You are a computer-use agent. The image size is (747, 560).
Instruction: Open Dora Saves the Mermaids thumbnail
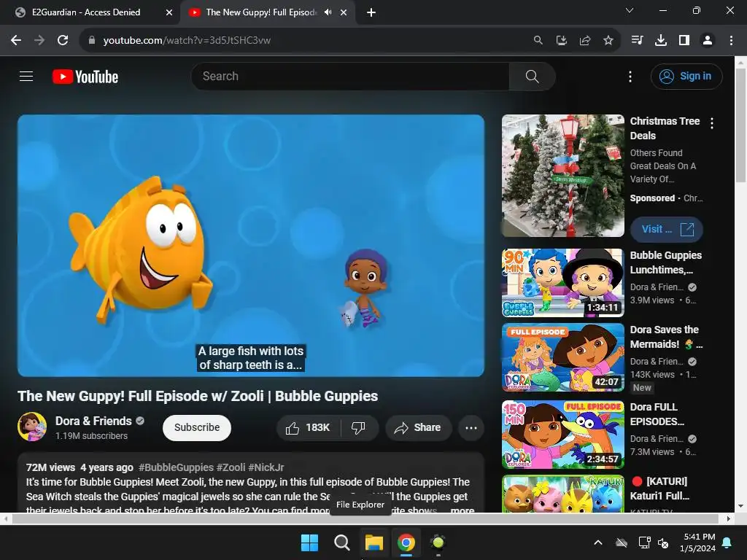point(562,357)
